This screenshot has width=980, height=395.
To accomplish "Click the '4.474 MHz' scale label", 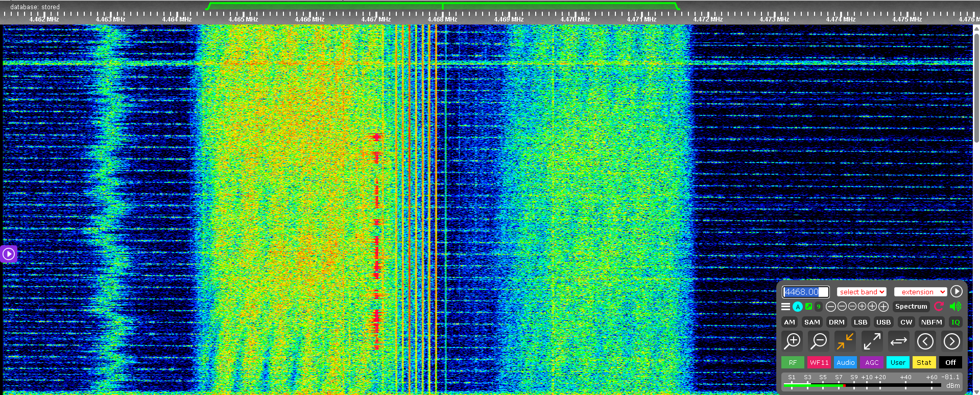I will coord(841,19).
